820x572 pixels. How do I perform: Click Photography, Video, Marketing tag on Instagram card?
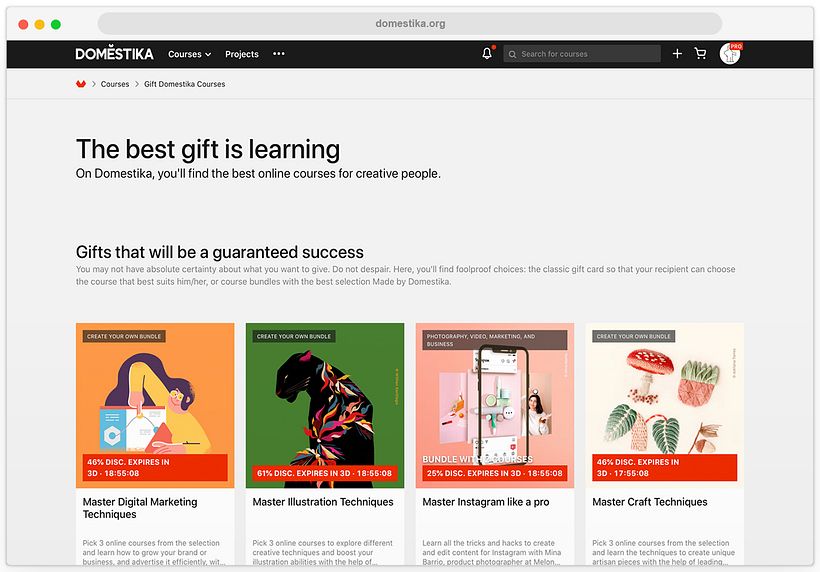point(495,340)
